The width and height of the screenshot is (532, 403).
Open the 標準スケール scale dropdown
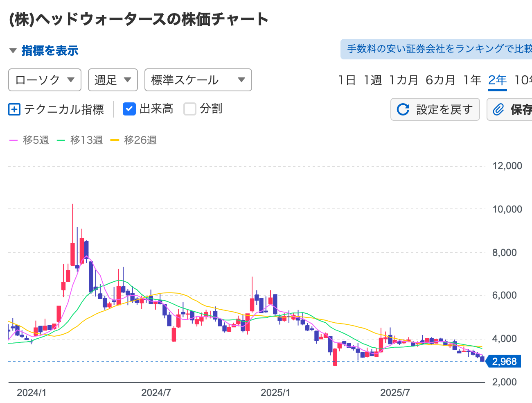198,80
